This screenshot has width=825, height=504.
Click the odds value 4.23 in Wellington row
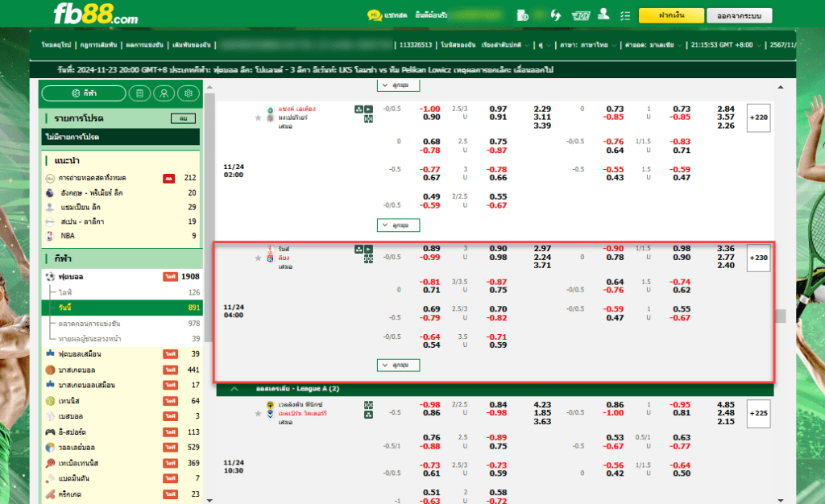pos(542,405)
